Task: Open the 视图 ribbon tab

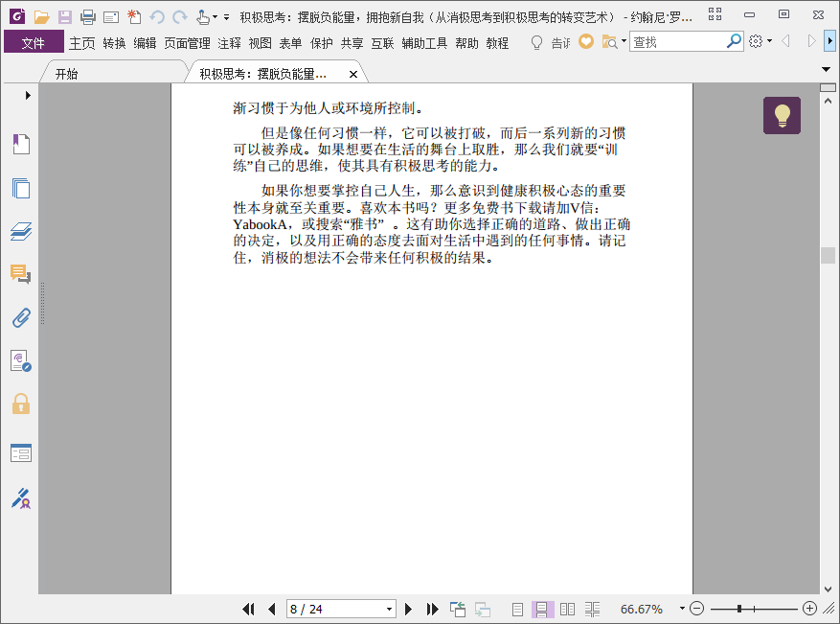Action: 260,43
